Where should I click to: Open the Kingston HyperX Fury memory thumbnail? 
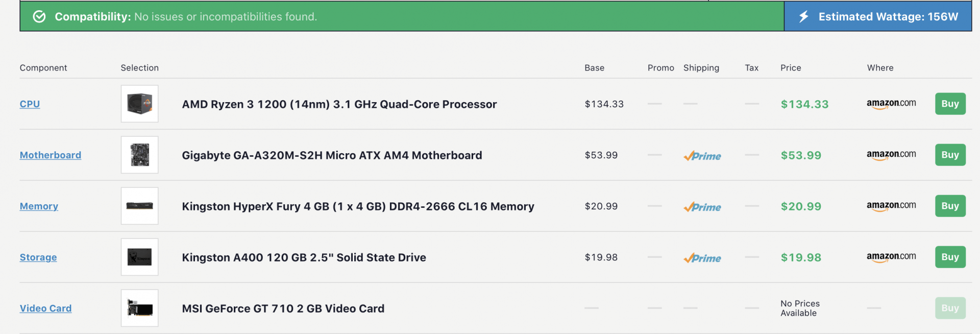coord(139,206)
